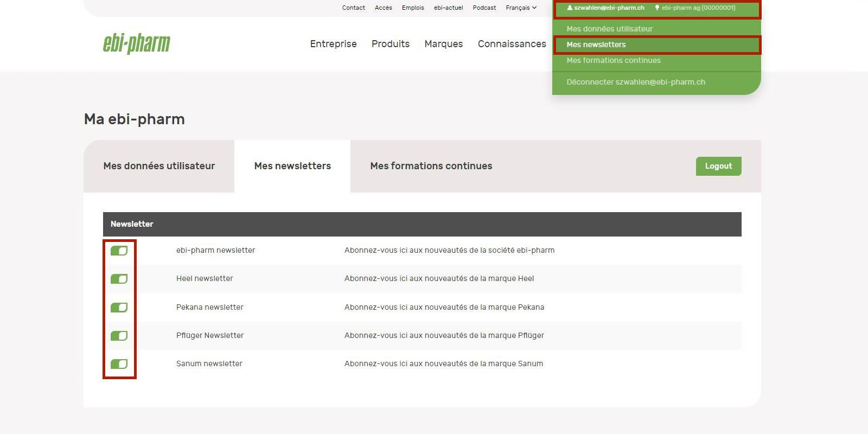Toggle the Sanum newsletter switch
The width and height of the screenshot is (868, 434).
[x=119, y=364]
